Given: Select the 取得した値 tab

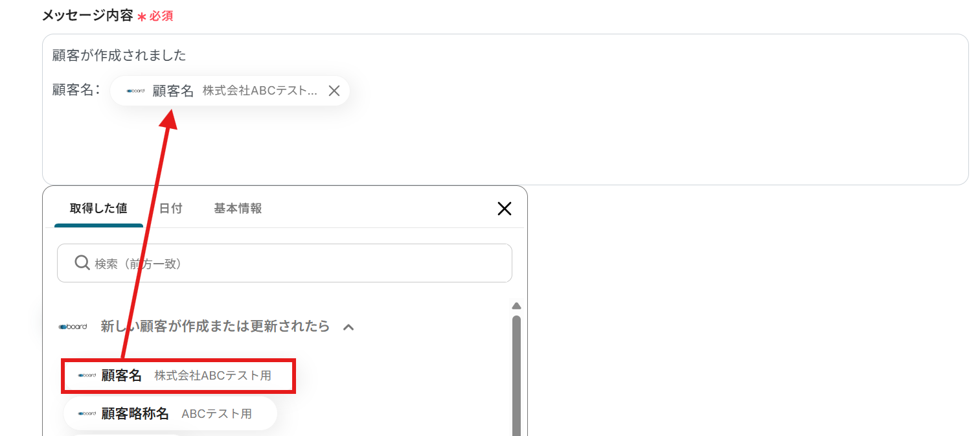Looking at the screenshot, I should coord(98,209).
